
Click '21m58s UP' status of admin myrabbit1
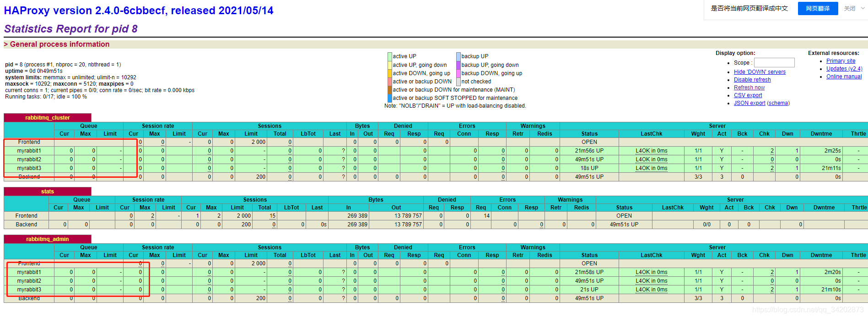click(589, 272)
